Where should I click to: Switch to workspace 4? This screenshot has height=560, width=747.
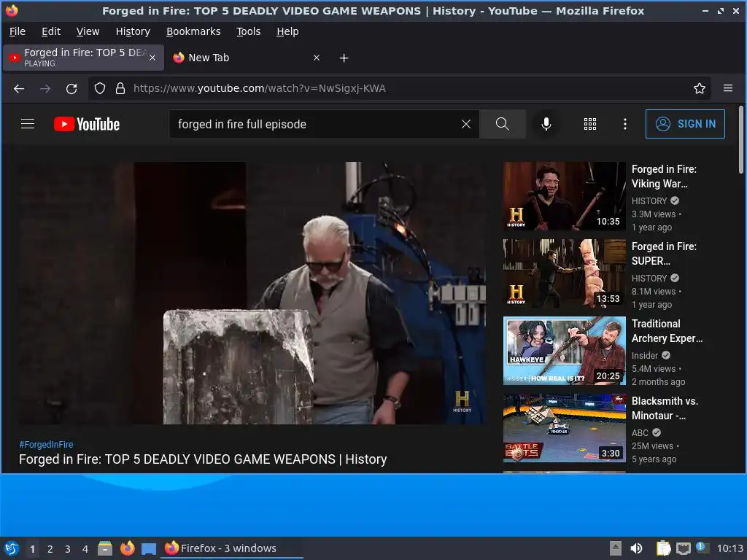point(85,549)
